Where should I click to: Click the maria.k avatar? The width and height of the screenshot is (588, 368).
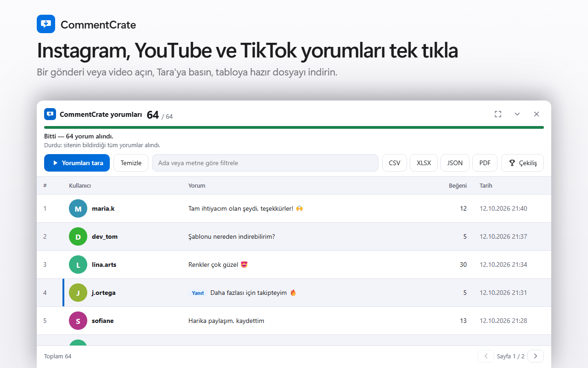coord(78,208)
